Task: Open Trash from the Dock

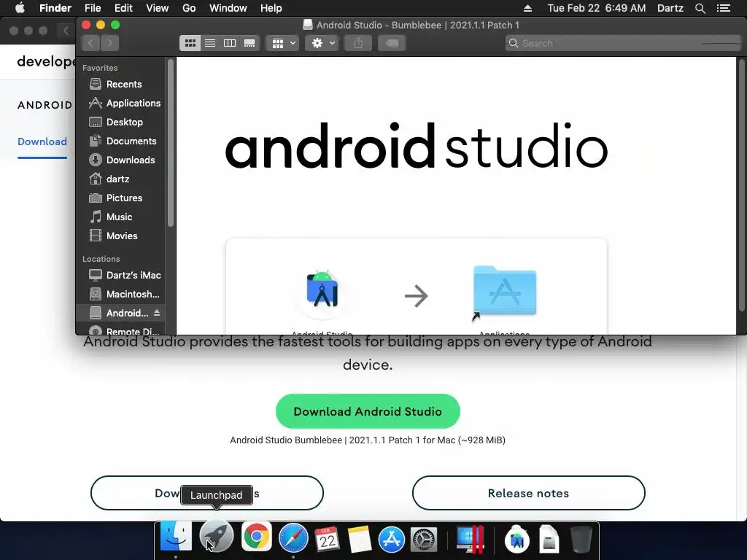Action: pyautogui.click(x=581, y=539)
